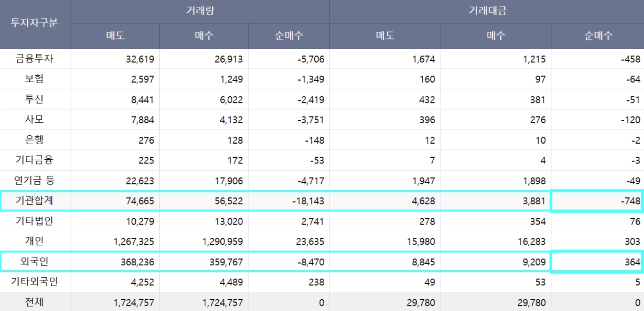Select the 개인 row label
Screen dimensions: 644x311
[x=35, y=241]
